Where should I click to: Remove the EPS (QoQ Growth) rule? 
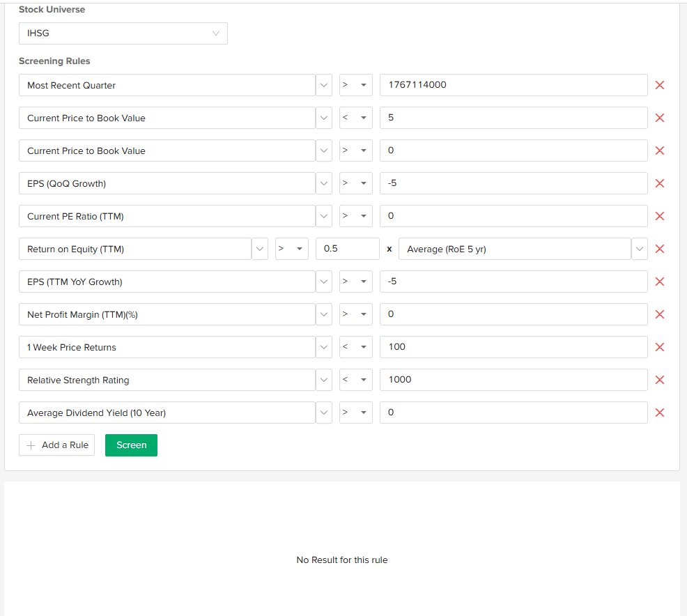659,183
